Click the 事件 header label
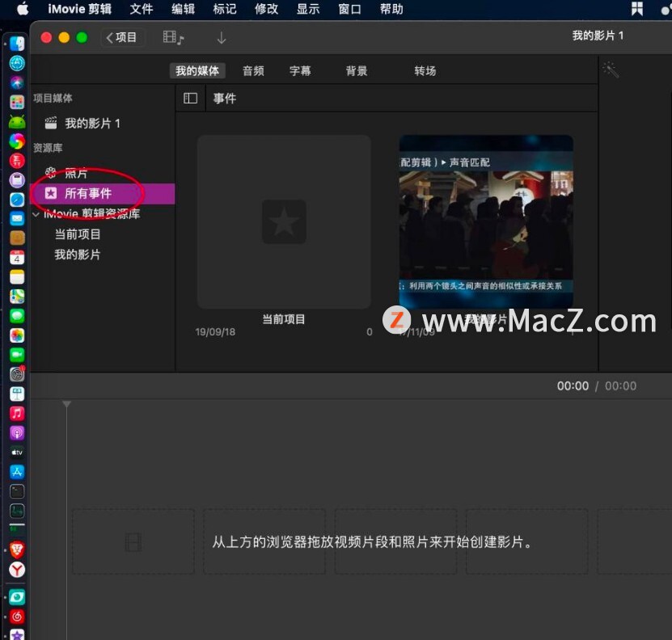The height and width of the screenshot is (640, 672). click(x=225, y=99)
